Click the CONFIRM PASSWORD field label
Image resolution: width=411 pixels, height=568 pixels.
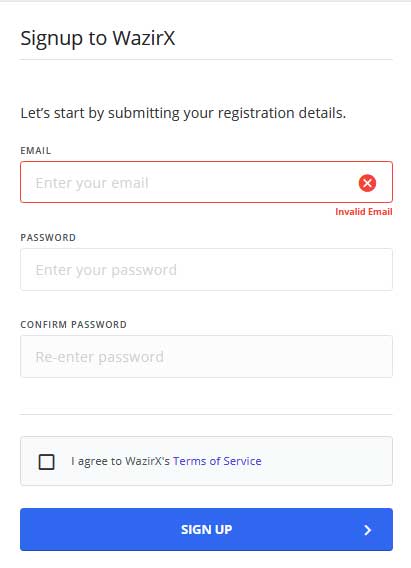click(x=74, y=325)
